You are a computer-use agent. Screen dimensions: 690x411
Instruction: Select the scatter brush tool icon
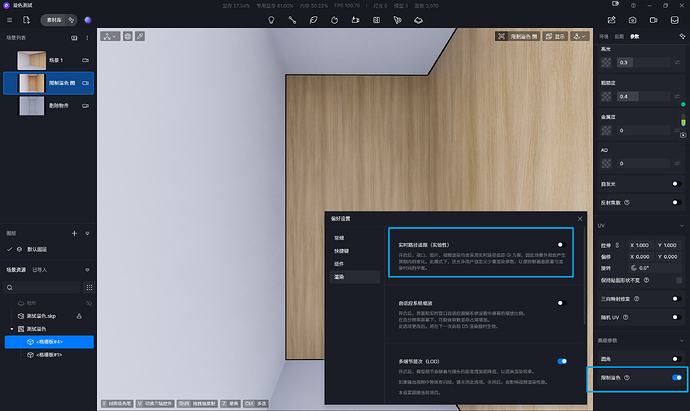(x=397, y=20)
